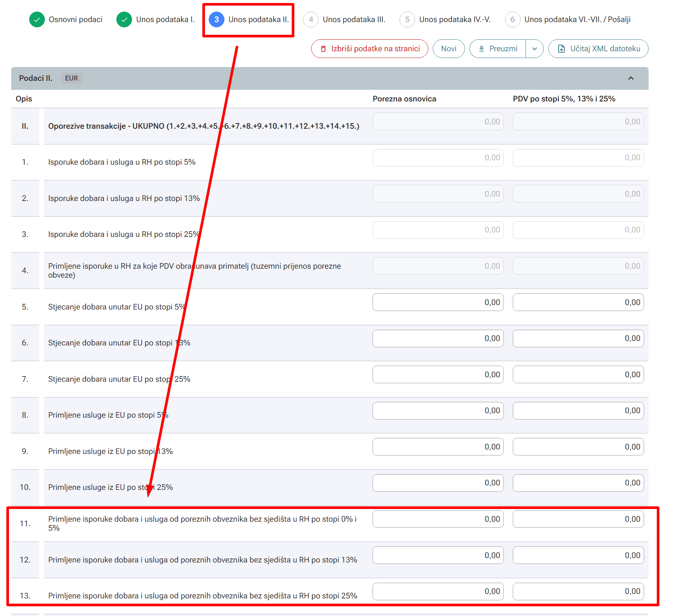Open the Unos podataka III. step tab
The width and height of the screenshot is (674, 616).
[x=354, y=19]
